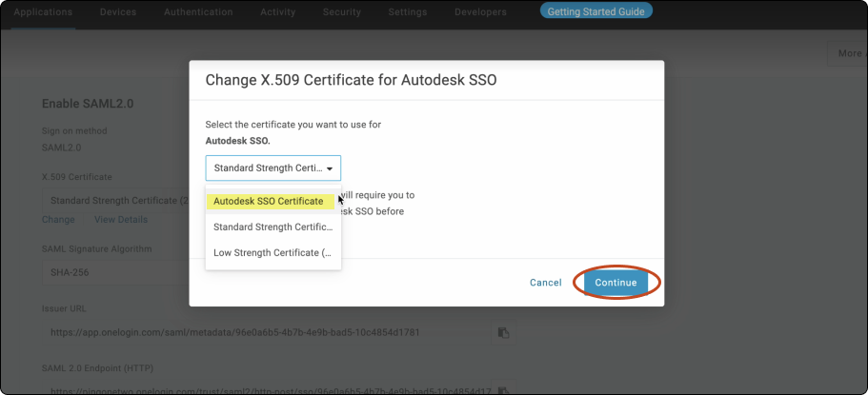Choose the Standard Strength Certificate option
This screenshot has width=868, height=395.
273,227
